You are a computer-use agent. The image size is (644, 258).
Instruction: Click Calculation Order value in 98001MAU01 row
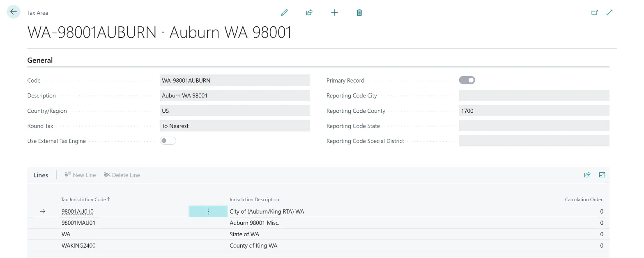(x=602, y=223)
